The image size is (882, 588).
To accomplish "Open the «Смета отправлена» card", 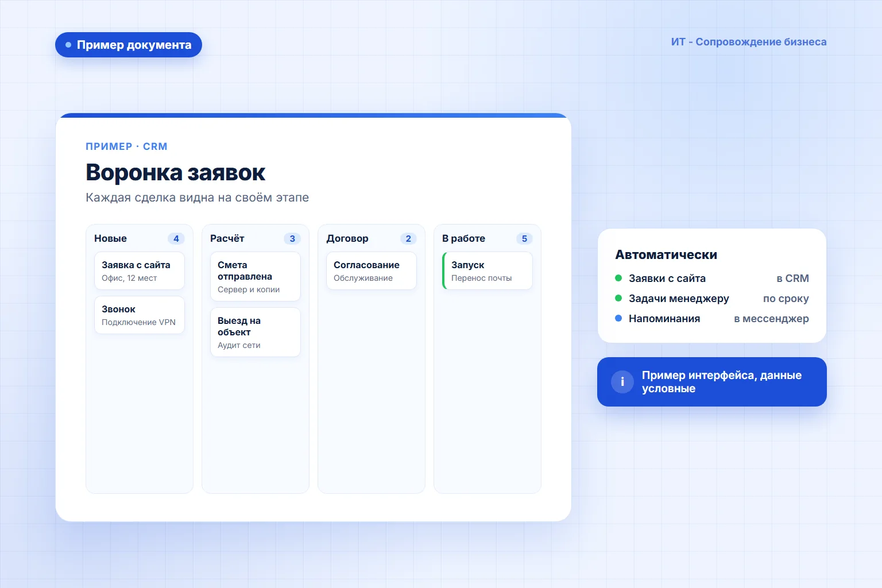I will coord(256,277).
